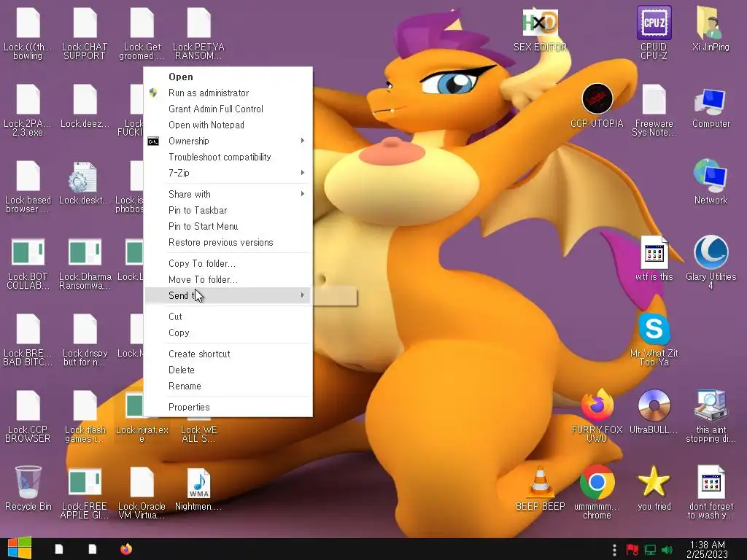The image size is (747, 560).
Task: Select the Lock.based browser file icon
Action: tap(28, 176)
